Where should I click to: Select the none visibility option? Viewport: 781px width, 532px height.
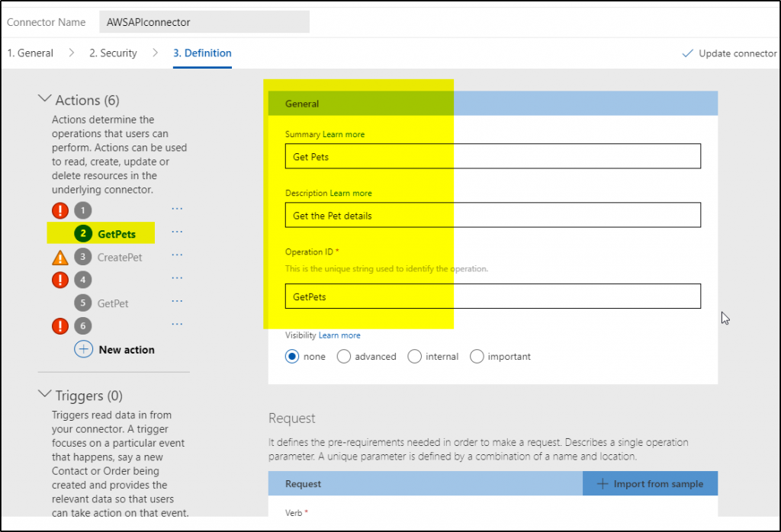tap(292, 357)
